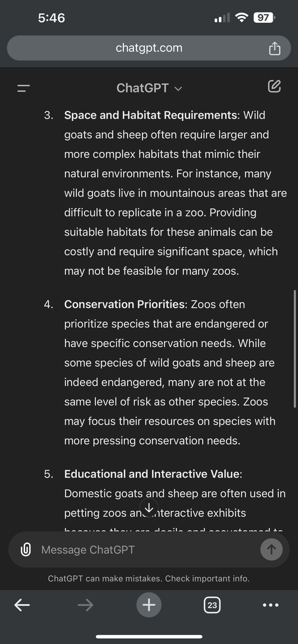
Task: Attach a file using the paperclip icon
Action: coord(26,550)
